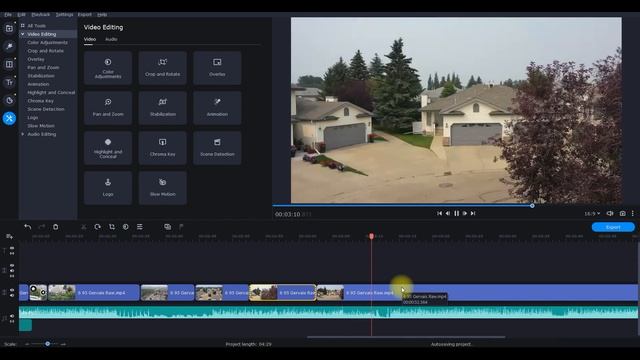640x360 pixels.
Task: Open the File import tab icon
Action: tap(9, 29)
